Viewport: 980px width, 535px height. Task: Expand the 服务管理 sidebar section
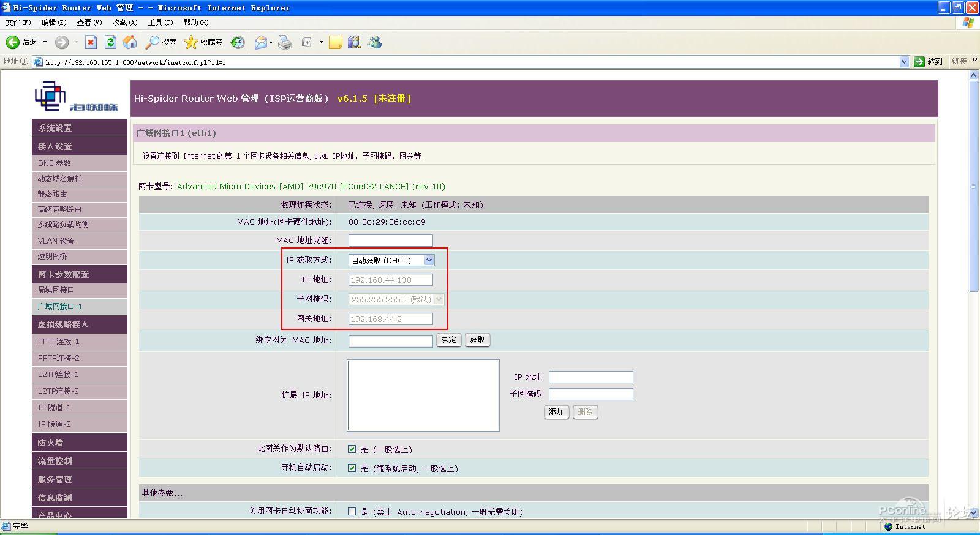point(80,479)
